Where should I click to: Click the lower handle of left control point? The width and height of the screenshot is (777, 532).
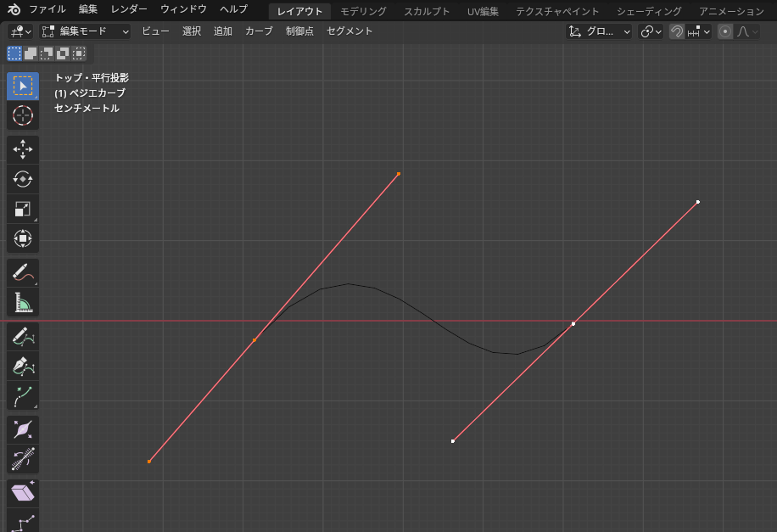pos(149,462)
